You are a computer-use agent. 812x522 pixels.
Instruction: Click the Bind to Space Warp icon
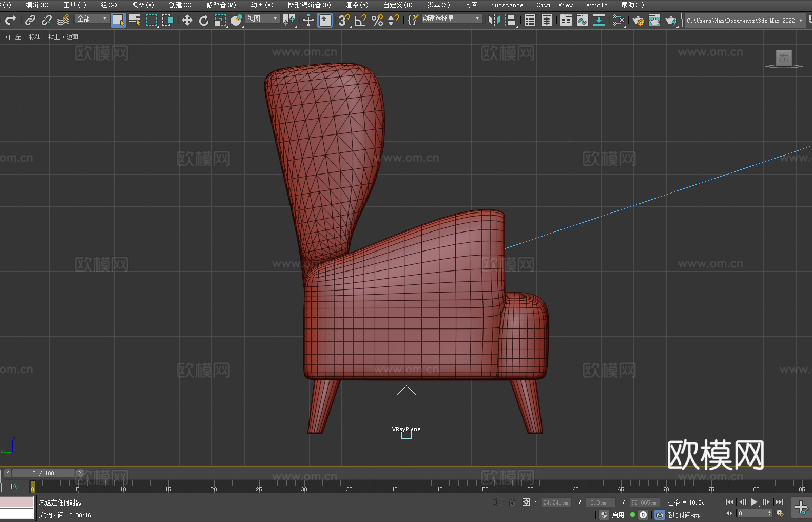63,20
